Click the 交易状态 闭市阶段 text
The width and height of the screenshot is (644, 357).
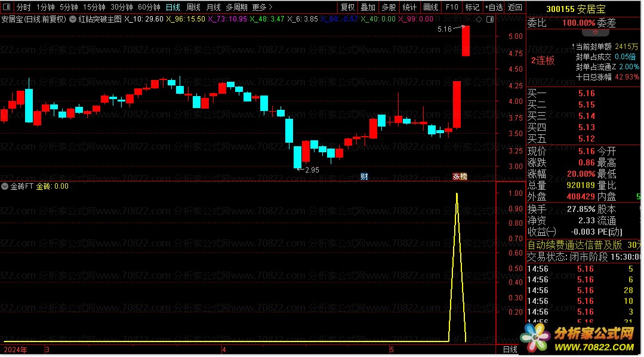567,257
